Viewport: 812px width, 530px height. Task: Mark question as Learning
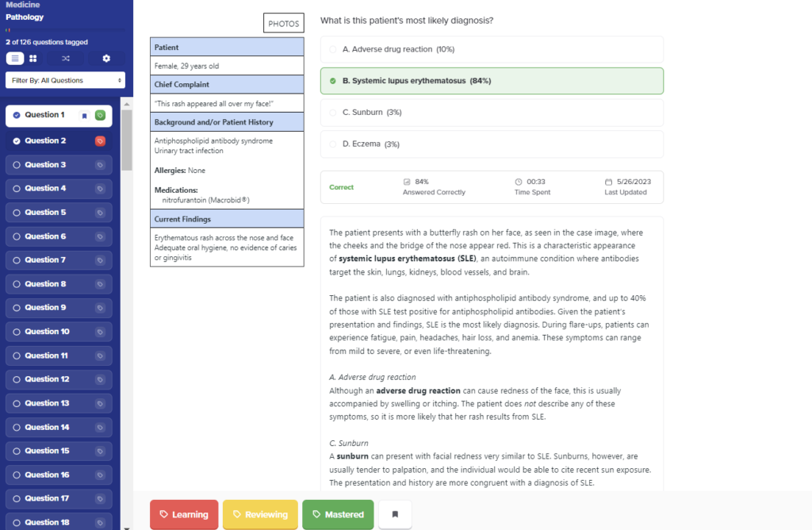click(184, 514)
